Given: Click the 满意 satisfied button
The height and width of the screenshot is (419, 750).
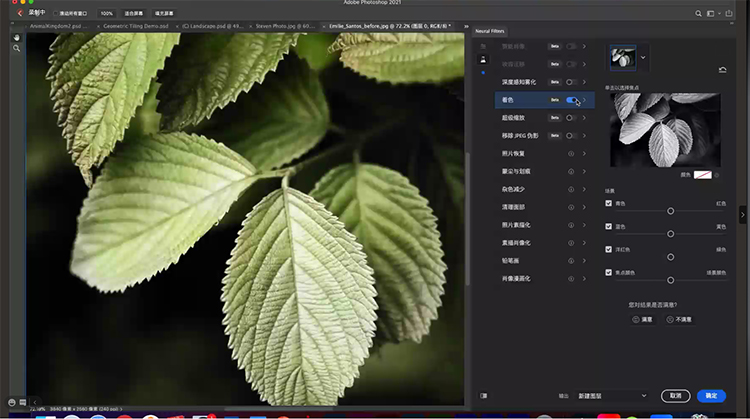Looking at the screenshot, I should pos(642,320).
